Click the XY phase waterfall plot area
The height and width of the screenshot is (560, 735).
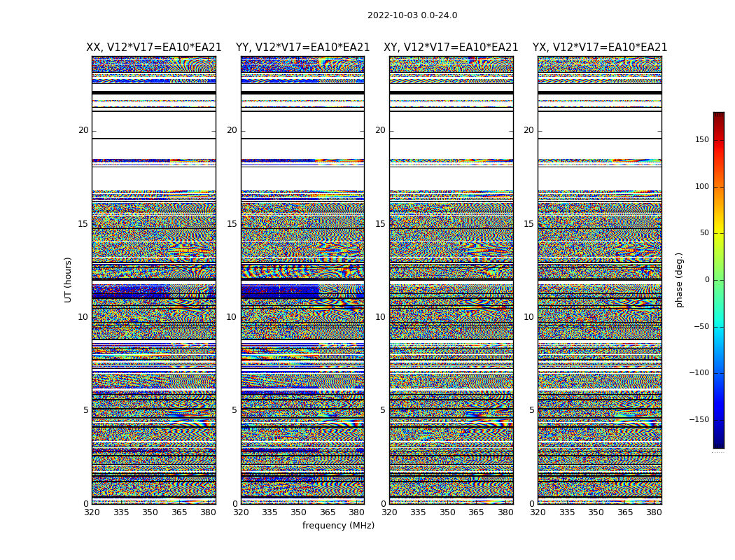(x=451, y=280)
